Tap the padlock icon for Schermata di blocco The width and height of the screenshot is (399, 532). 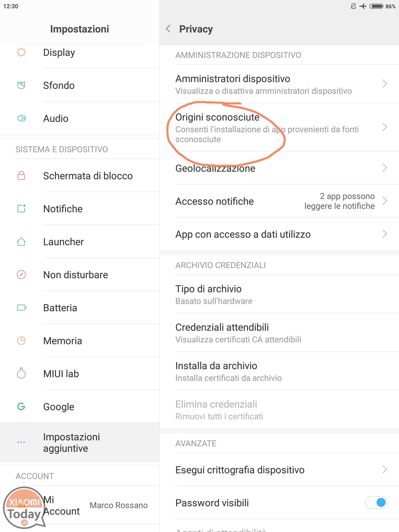tap(21, 176)
